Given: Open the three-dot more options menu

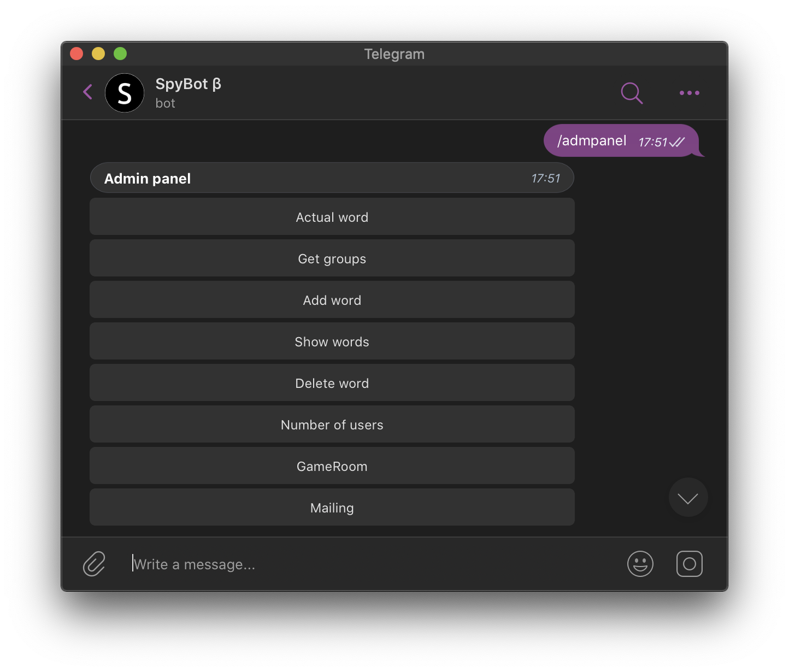Looking at the screenshot, I should [689, 93].
